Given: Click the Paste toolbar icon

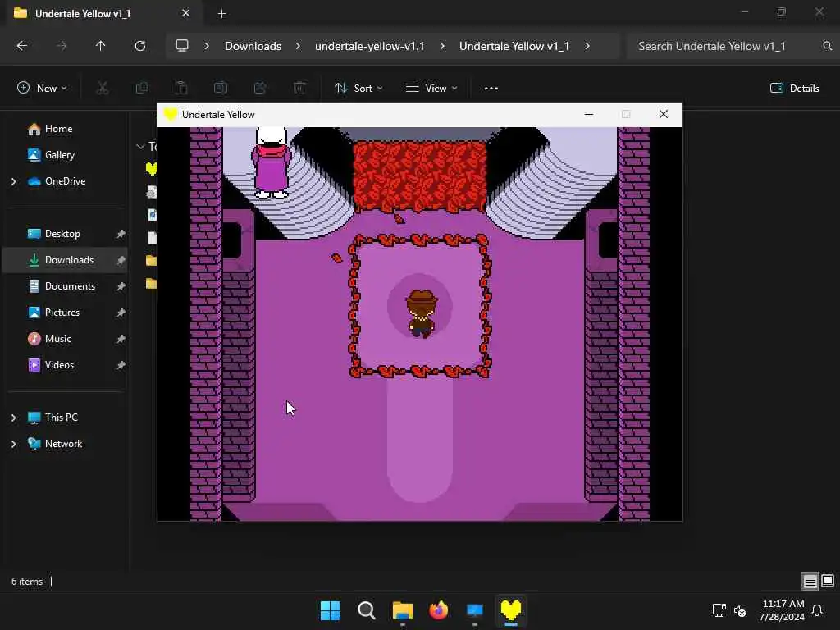Looking at the screenshot, I should point(181,88).
